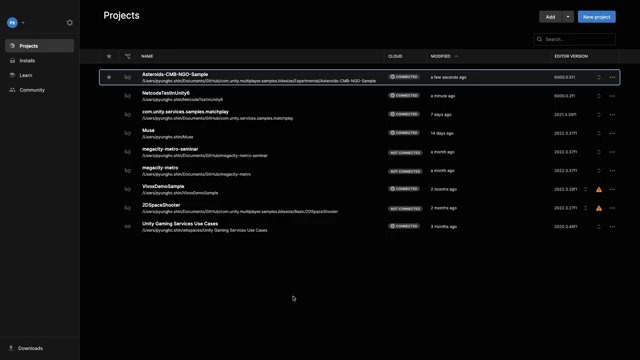Toggle Modified column sort order
640x360 pixels.
pos(444,56)
